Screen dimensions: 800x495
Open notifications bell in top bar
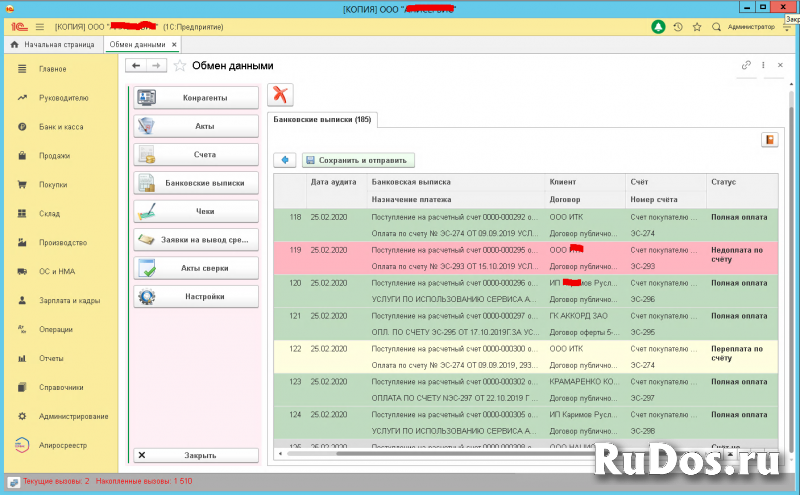[x=657, y=27]
